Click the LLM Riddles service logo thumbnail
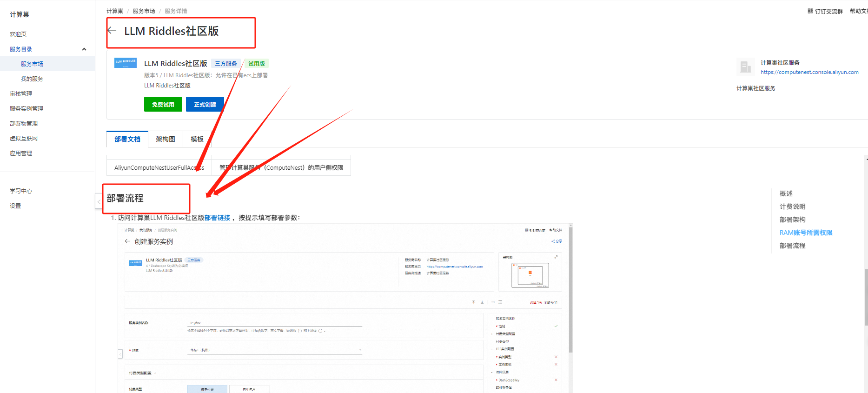868x393 pixels. coord(126,63)
